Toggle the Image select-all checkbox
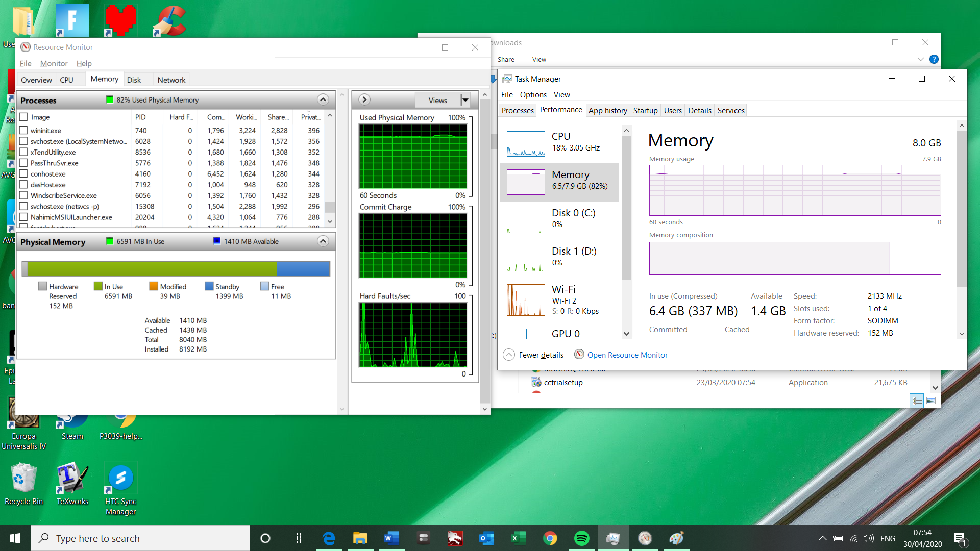This screenshot has width=980, height=551. click(23, 117)
